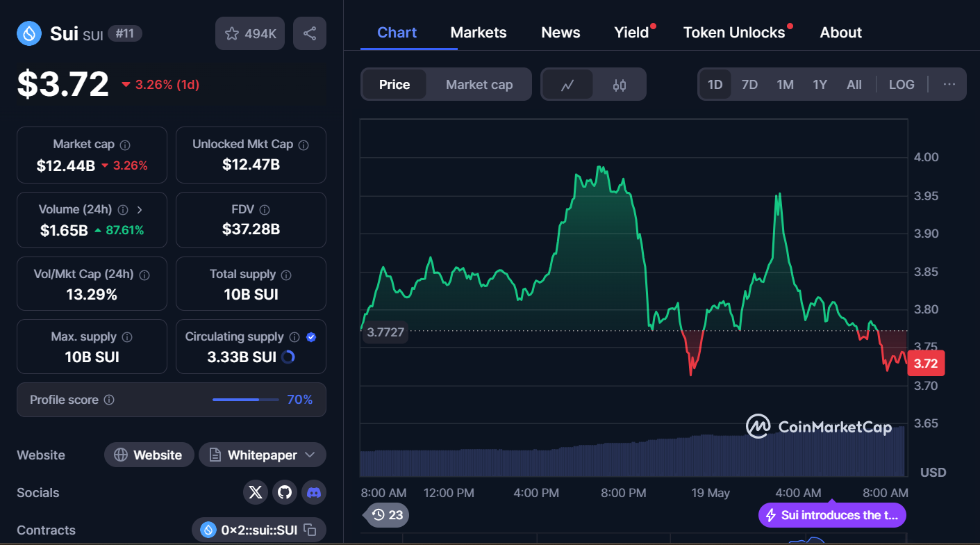
Task: Open Sui's Discord social link
Action: point(314,492)
